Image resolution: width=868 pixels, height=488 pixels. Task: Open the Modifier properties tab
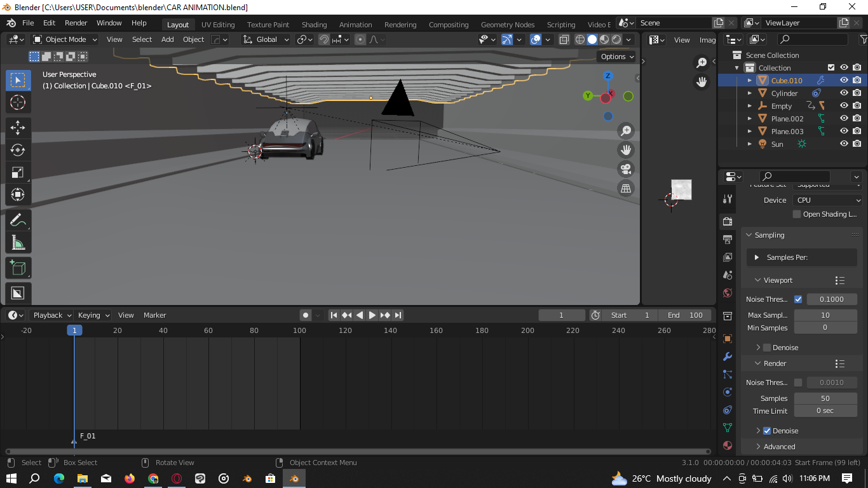point(728,356)
